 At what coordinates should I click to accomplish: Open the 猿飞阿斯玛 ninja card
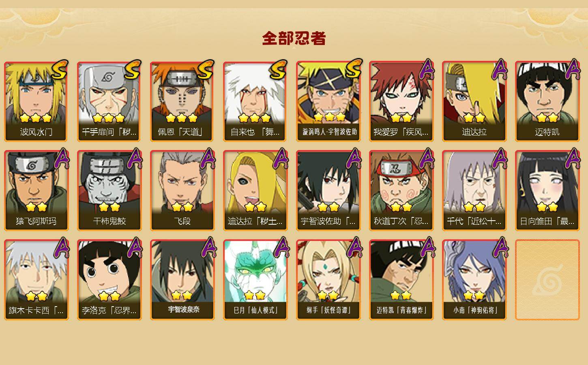click(x=36, y=191)
